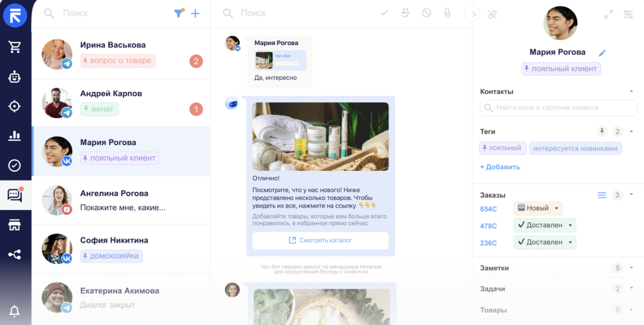644x325 pixels.
Task: Click the bar chart analytics sidebar icon
Action: [x=15, y=136]
